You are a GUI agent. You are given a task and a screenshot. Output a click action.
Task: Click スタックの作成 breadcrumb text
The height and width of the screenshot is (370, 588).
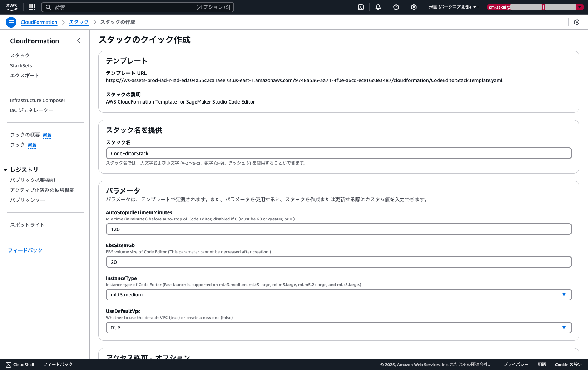click(x=118, y=22)
